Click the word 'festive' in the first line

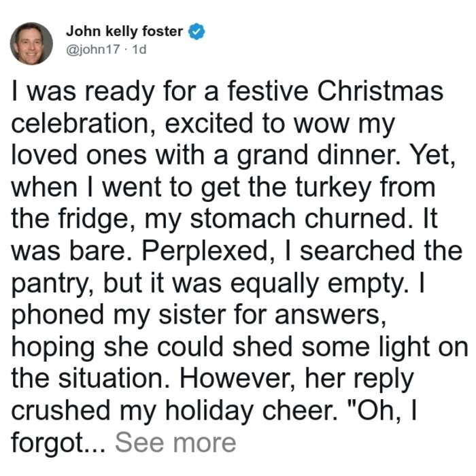coord(268,91)
